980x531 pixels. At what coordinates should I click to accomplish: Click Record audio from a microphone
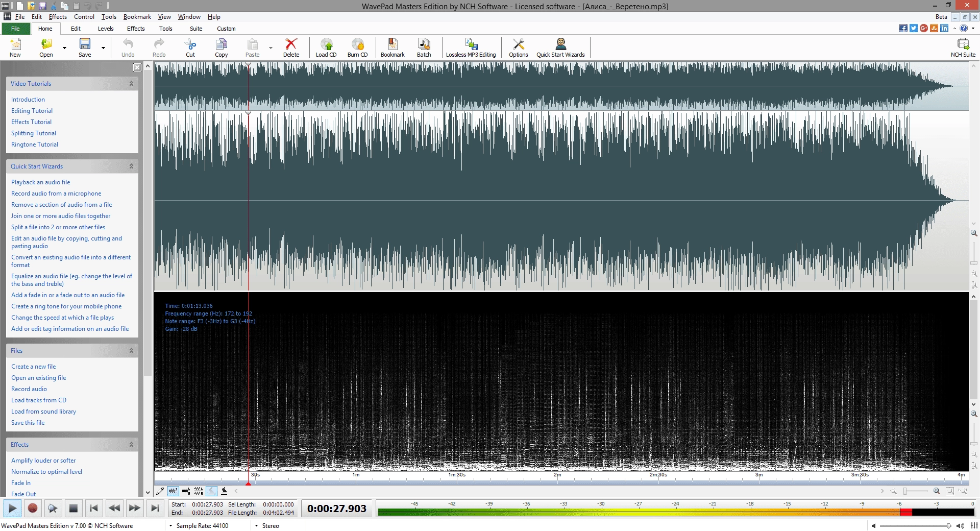pos(56,194)
